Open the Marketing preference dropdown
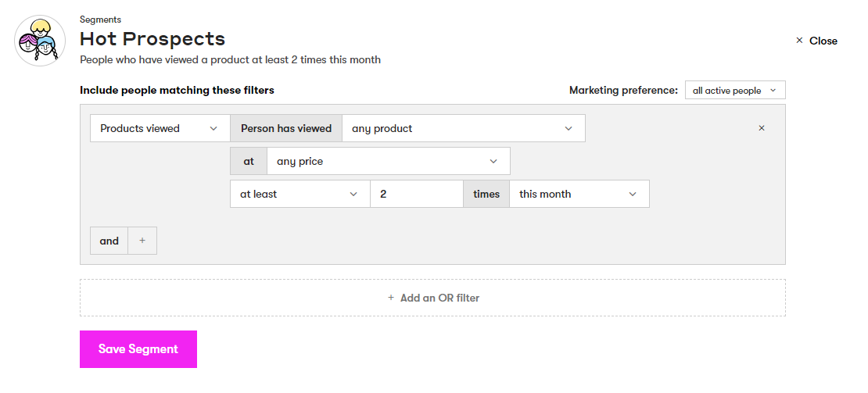868x393 pixels. [x=734, y=91]
